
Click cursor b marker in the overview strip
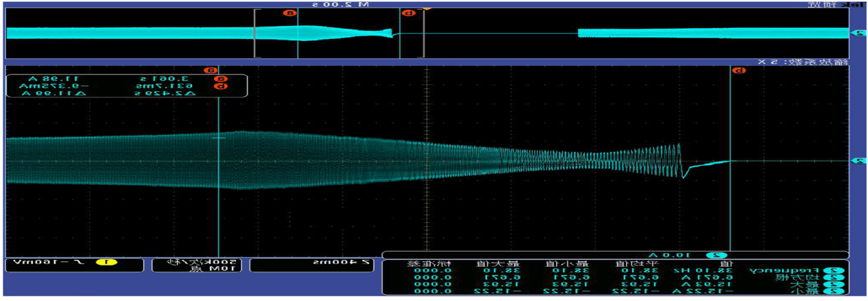click(408, 13)
